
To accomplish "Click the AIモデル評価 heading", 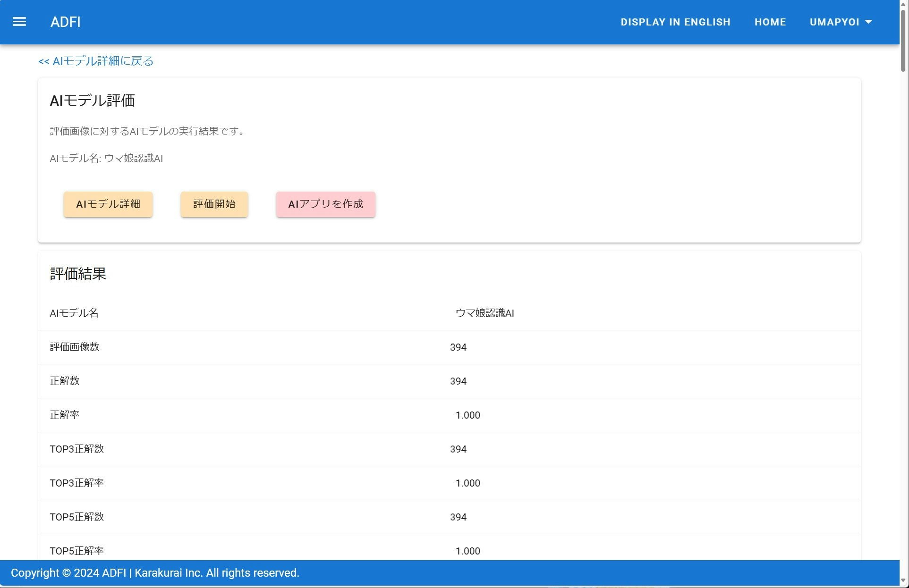I will click(93, 101).
